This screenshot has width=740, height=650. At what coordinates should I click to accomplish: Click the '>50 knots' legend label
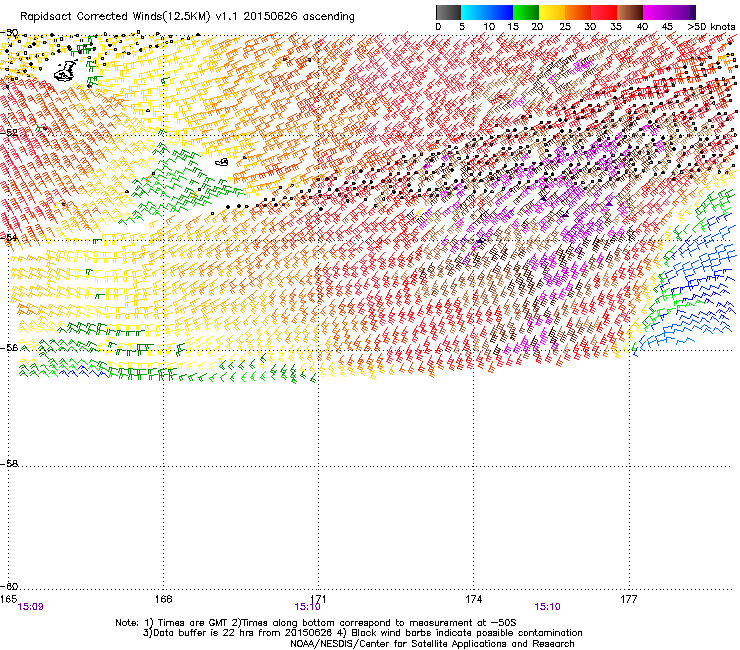tap(711, 27)
